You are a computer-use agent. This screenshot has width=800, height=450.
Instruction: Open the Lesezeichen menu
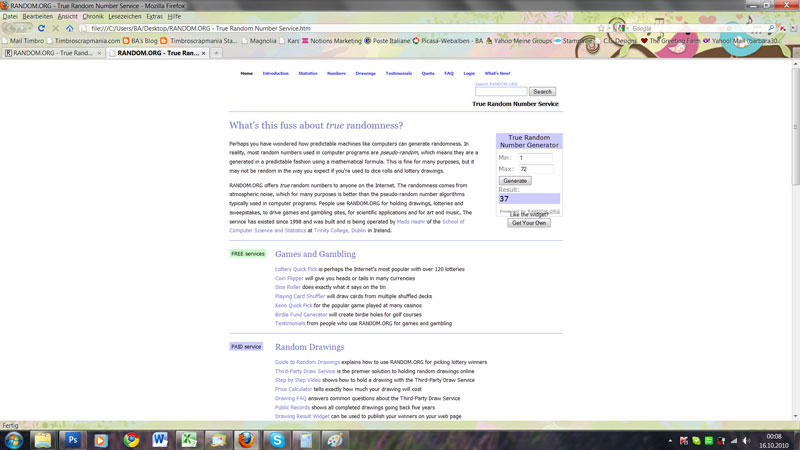125,16
